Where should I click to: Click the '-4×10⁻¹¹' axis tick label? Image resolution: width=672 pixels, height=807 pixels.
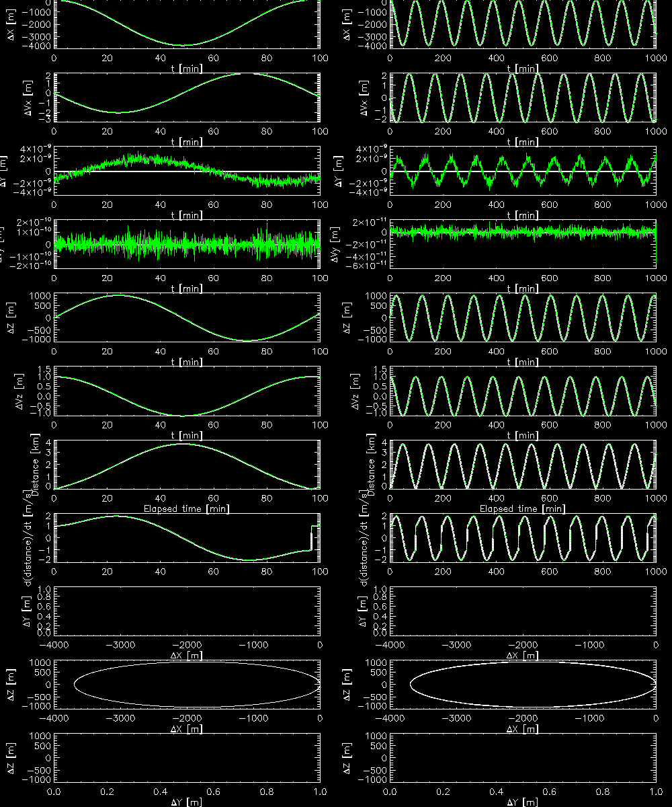click(366, 256)
